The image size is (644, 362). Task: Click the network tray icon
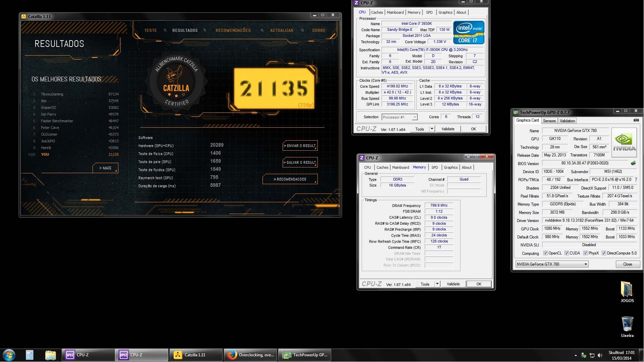point(592,355)
